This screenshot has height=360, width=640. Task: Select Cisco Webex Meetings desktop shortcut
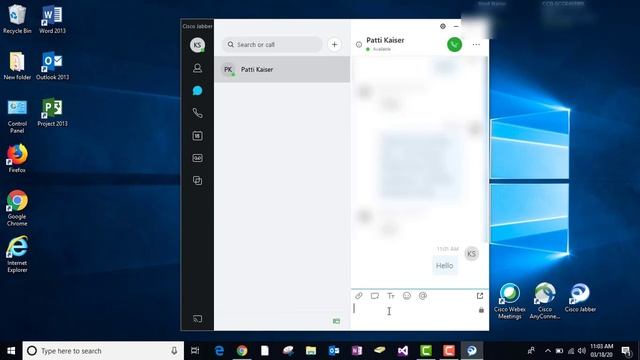[x=509, y=301]
